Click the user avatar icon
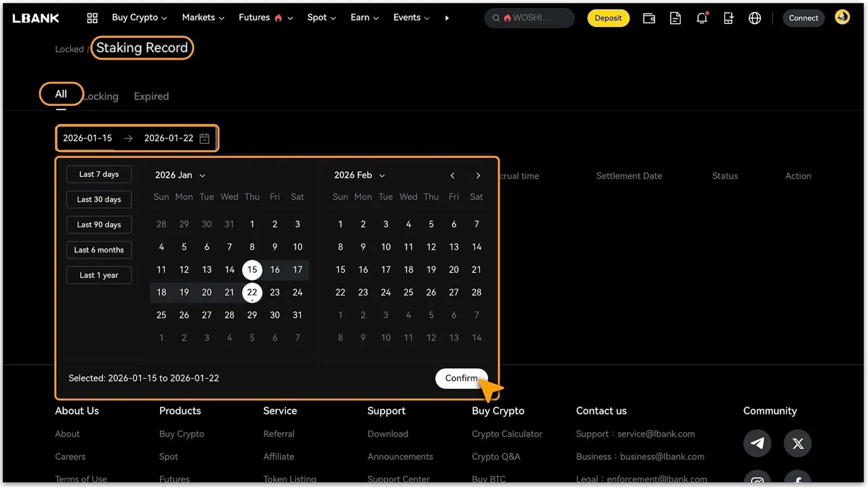Viewport: 868px width, 487px height. click(842, 17)
